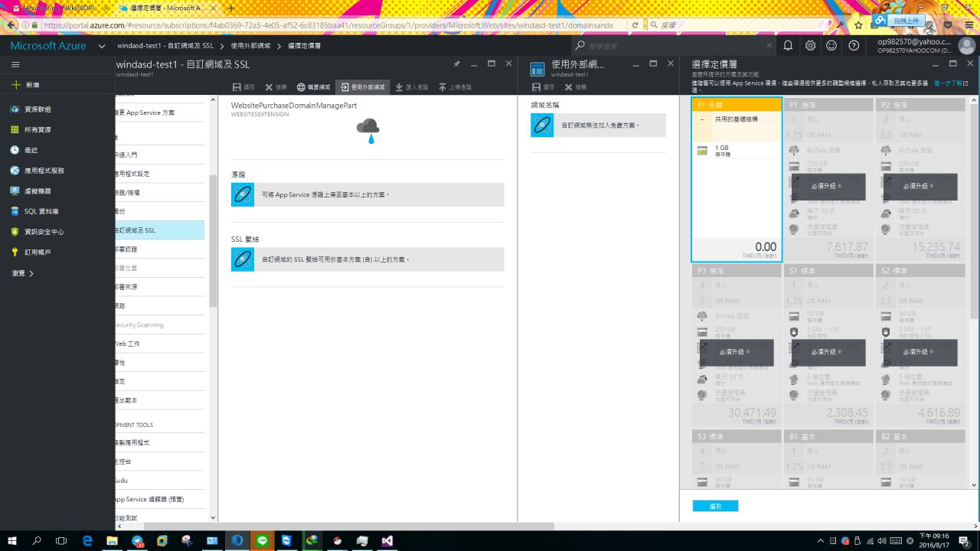Click the feedback smiley icon
Screen dimensions: 980x551
(831, 46)
